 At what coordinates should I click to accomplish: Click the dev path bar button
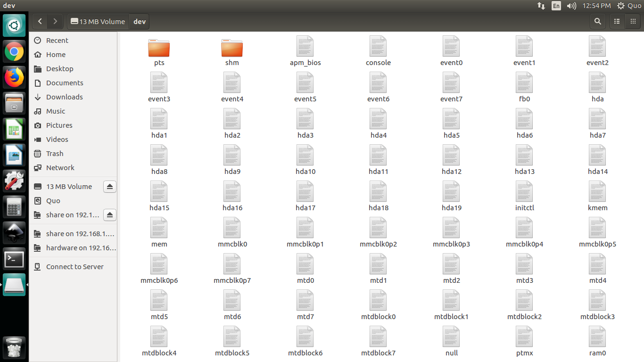pos(140,21)
